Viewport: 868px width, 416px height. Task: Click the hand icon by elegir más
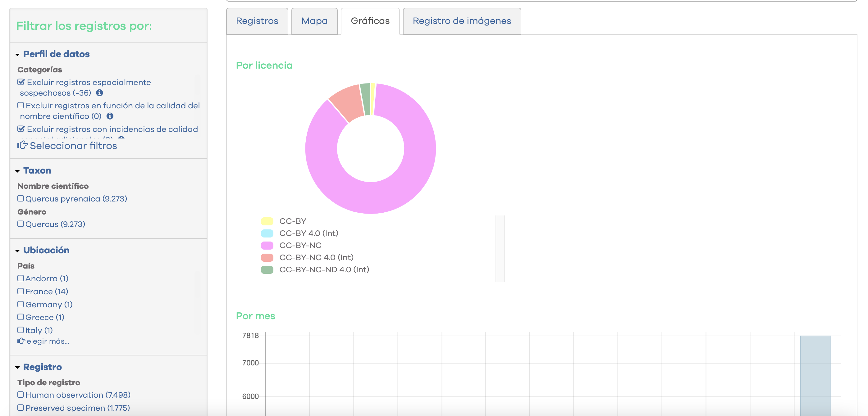[21, 341]
